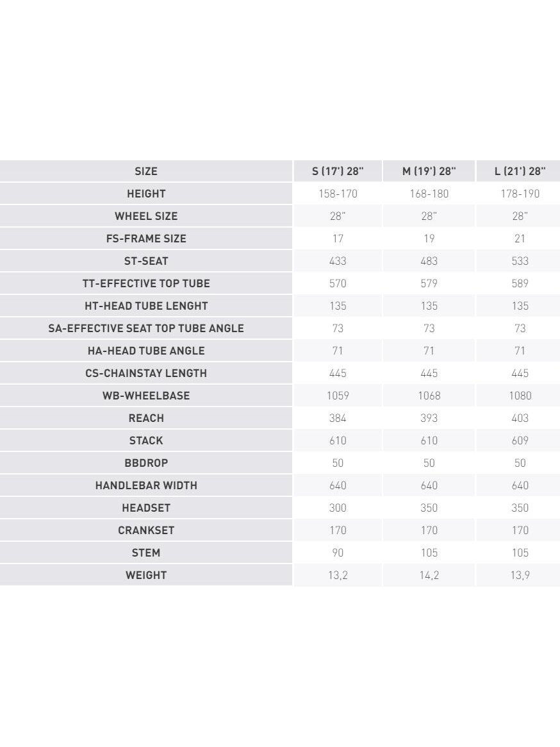Select the HEIGHT row label
The image size is (560, 747).
click(x=145, y=194)
